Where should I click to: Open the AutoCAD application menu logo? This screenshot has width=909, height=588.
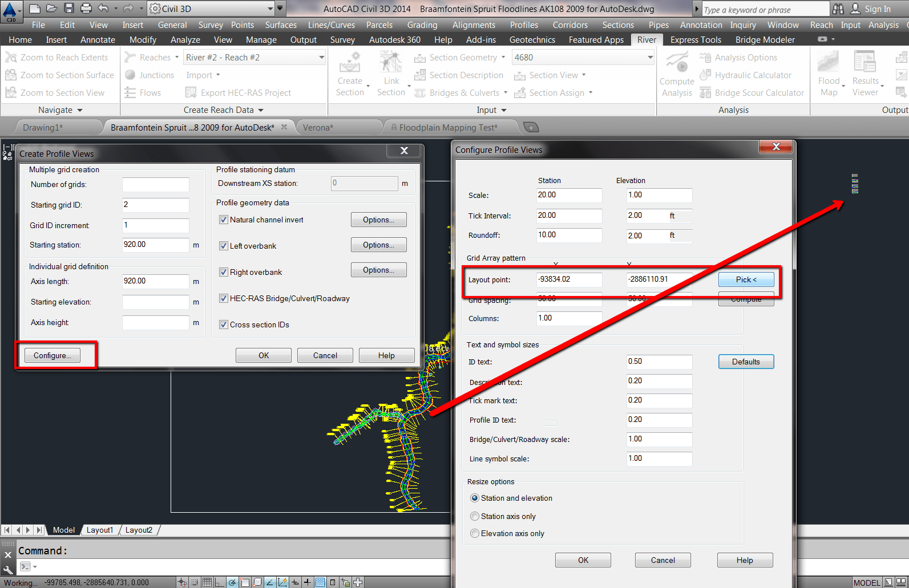[x=10, y=10]
